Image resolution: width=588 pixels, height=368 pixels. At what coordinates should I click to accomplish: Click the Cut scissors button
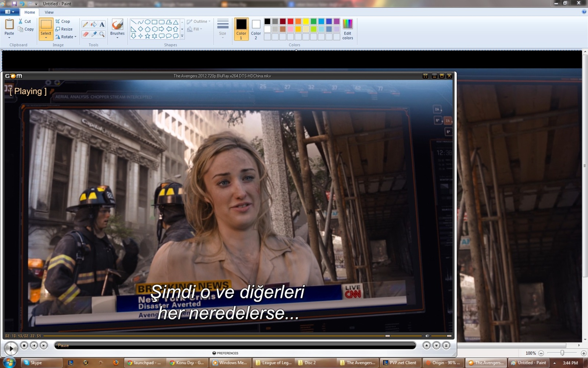[25, 21]
